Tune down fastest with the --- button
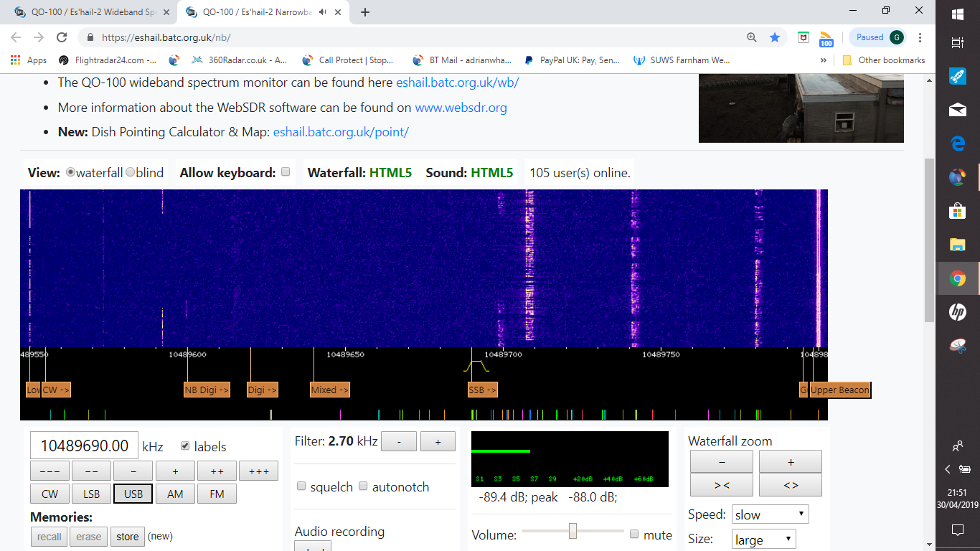 pyautogui.click(x=50, y=471)
